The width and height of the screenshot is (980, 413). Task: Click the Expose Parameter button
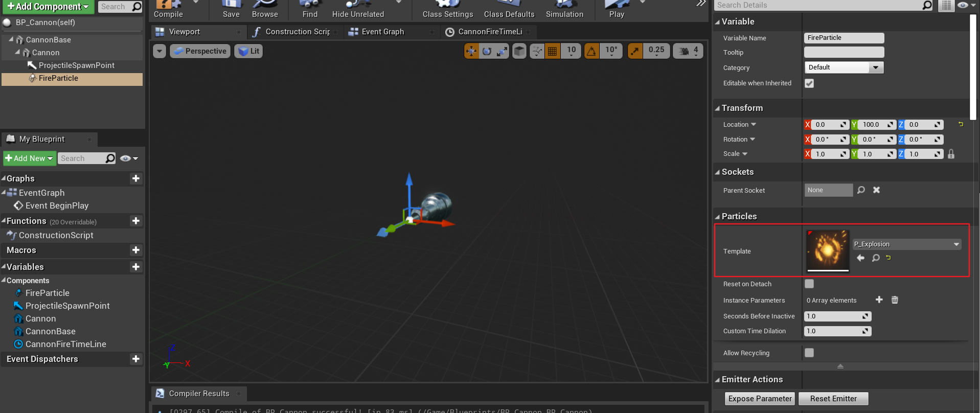click(760, 399)
